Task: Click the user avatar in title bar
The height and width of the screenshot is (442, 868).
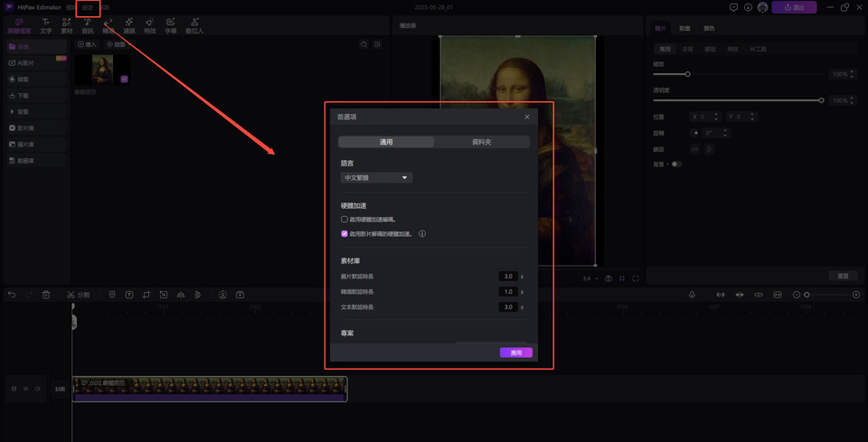Action: coord(763,7)
